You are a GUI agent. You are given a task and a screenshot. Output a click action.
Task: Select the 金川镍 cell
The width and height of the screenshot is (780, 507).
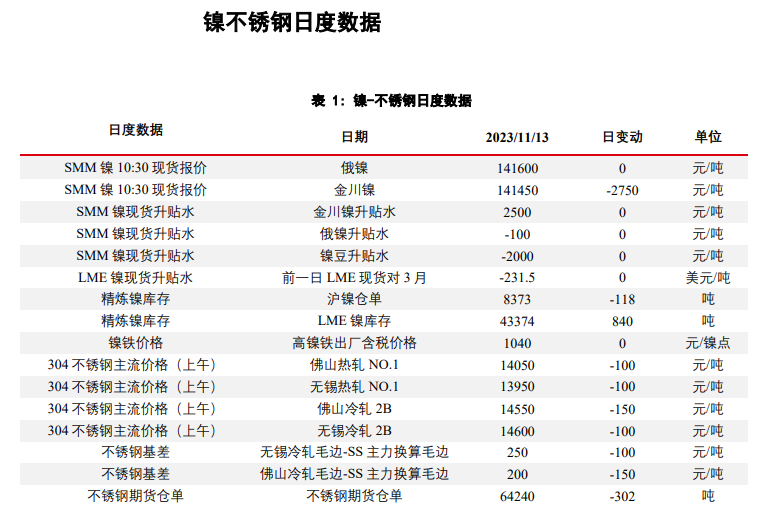pyautogui.click(x=354, y=190)
